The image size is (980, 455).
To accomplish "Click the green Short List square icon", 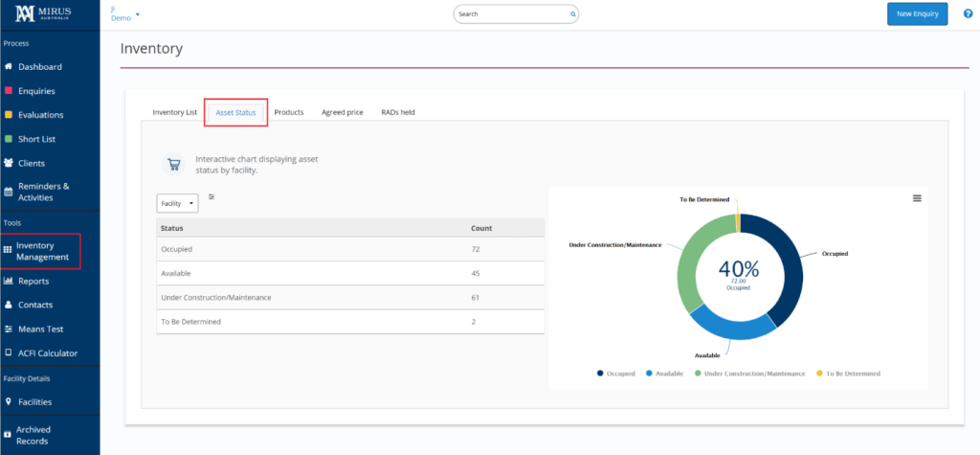I will click(9, 139).
